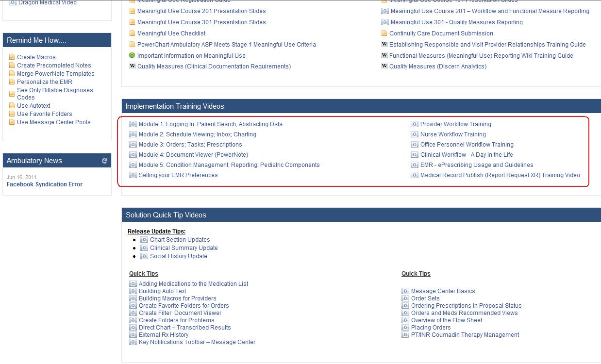Open Create Precompleted Notes link
This screenshot has width=601, height=364.
point(54,66)
